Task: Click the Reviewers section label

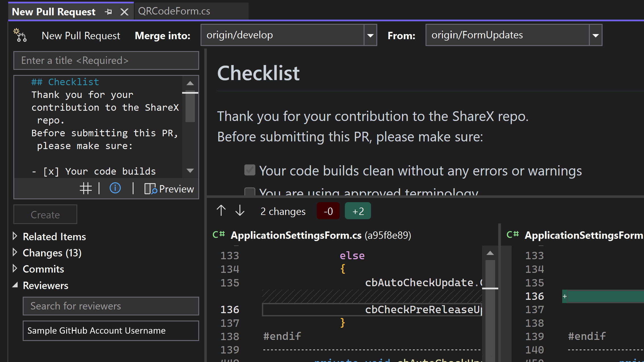Action: 45,285
